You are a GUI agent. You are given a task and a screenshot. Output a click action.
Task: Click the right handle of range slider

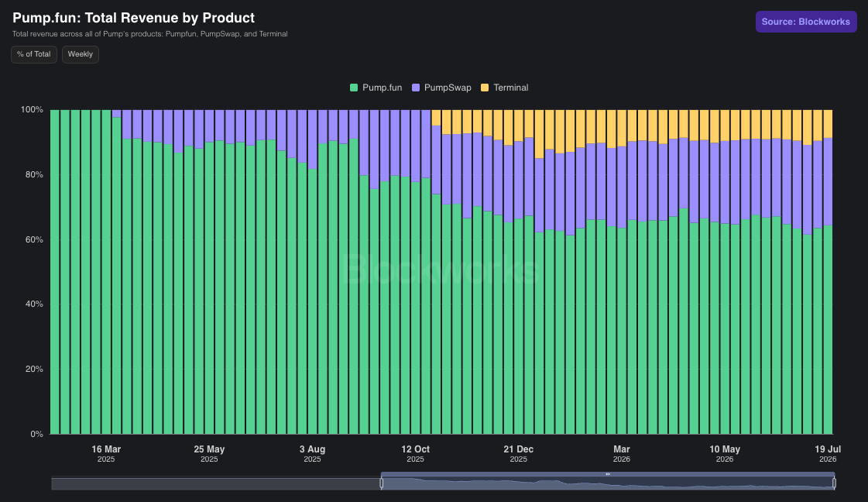click(834, 483)
